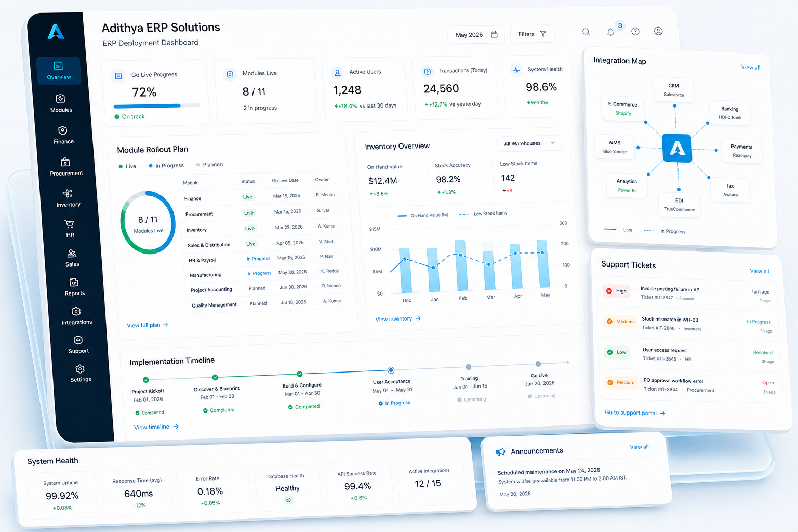This screenshot has width=798, height=532.
Task: Click the funnel icon next to Filters
Action: [x=543, y=34]
